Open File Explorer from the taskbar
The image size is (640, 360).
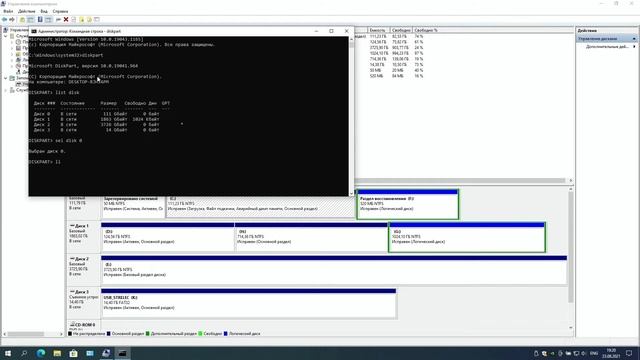tap(57, 353)
